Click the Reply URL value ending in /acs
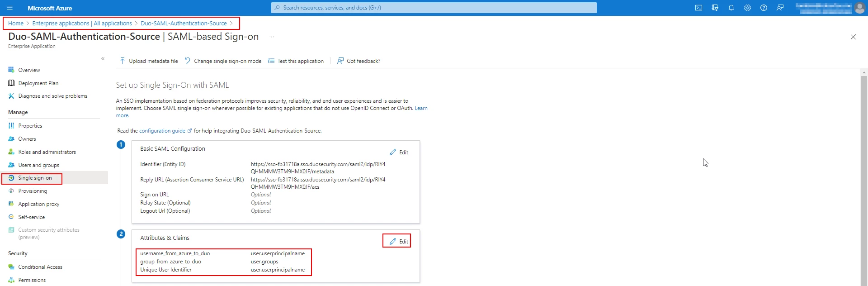The height and width of the screenshot is (286, 868). 318,183
